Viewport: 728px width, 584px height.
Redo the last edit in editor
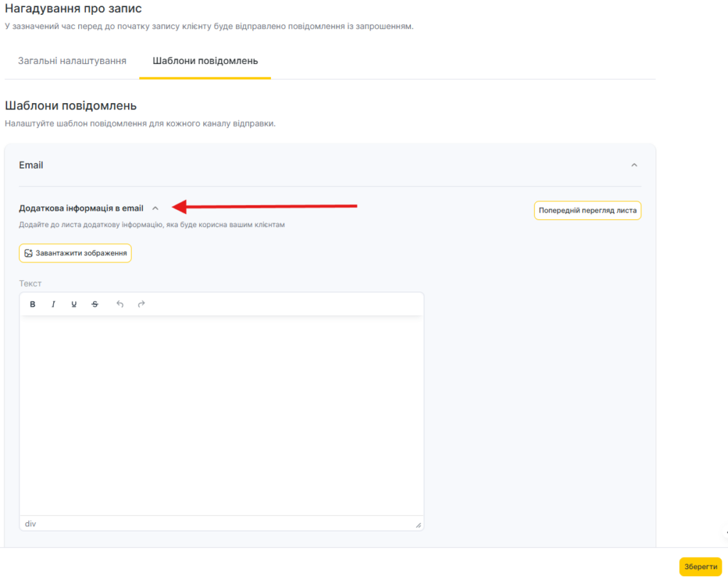point(141,304)
